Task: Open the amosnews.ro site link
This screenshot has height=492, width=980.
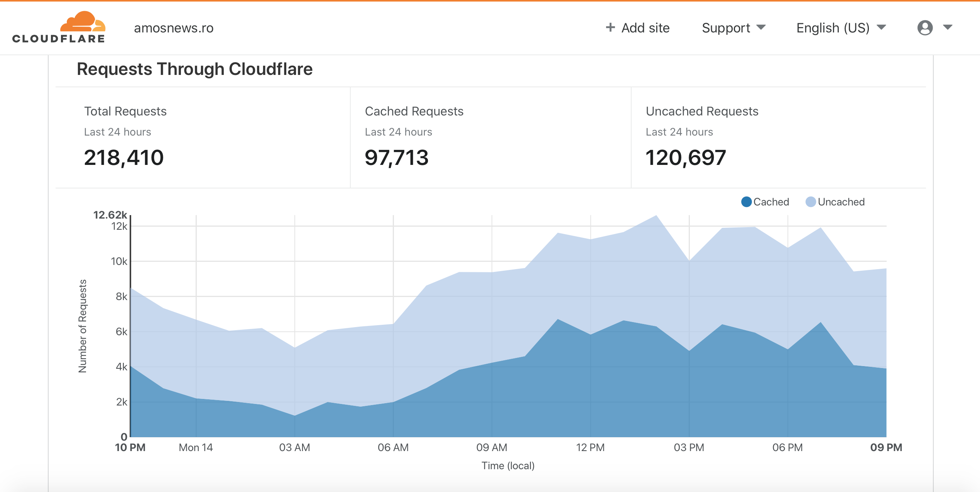Action: (x=174, y=28)
